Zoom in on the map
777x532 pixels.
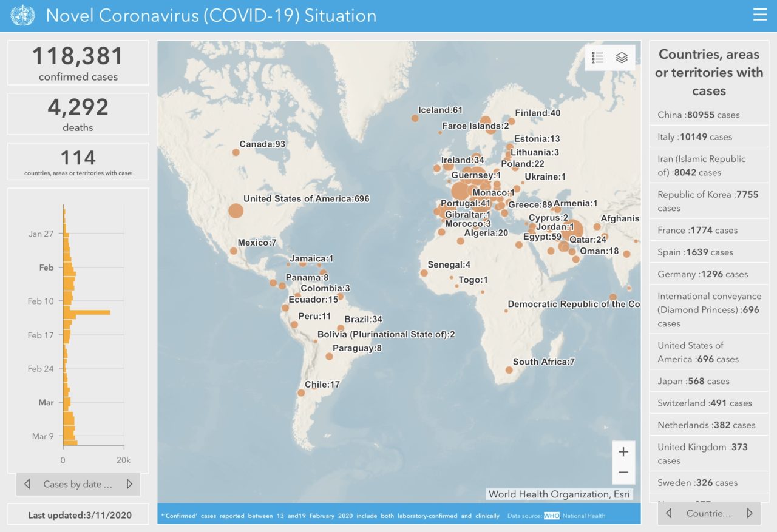[x=623, y=452]
